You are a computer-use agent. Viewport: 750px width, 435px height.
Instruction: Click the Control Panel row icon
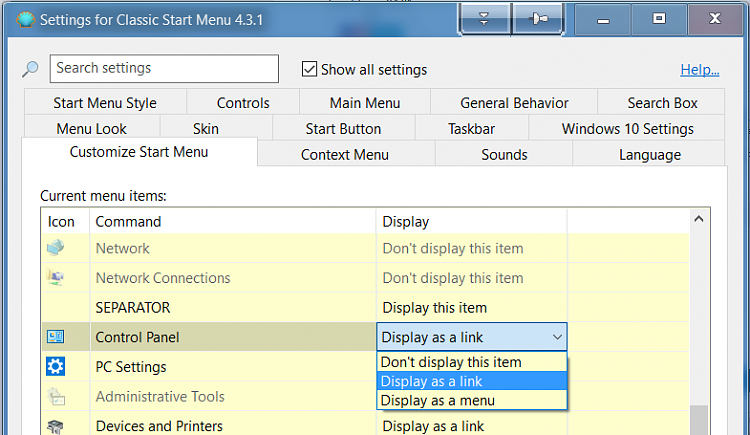pos(55,337)
